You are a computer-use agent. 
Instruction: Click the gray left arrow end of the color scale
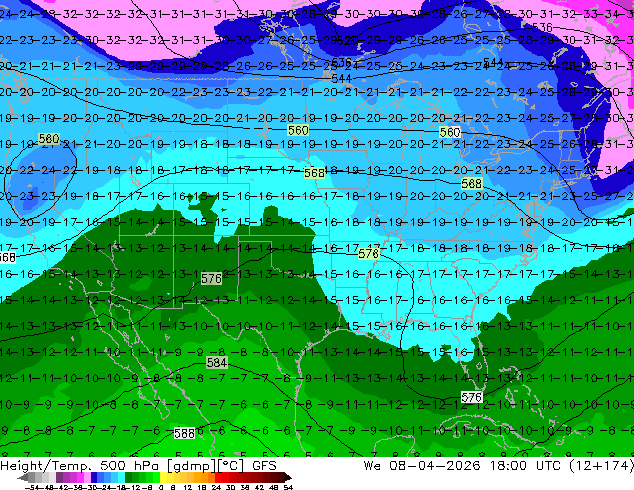[23, 477]
